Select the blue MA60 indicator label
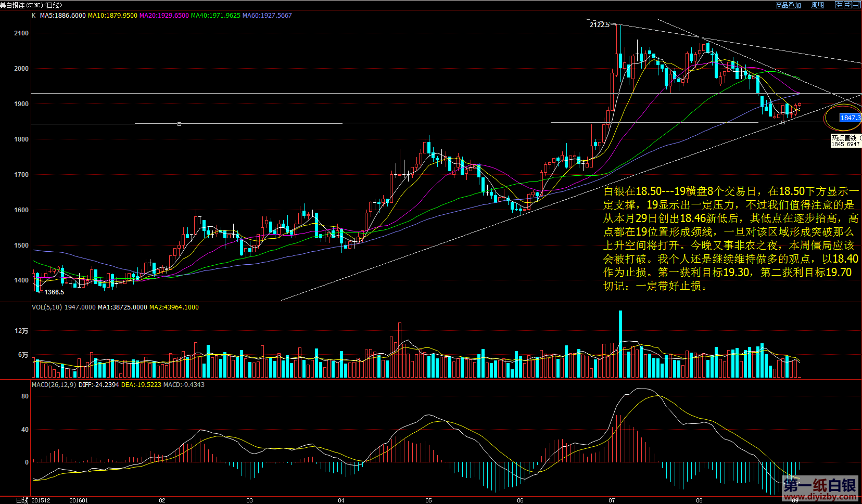Image resolution: width=862 pixels, height=504 pixels. [x=267, y=16]
